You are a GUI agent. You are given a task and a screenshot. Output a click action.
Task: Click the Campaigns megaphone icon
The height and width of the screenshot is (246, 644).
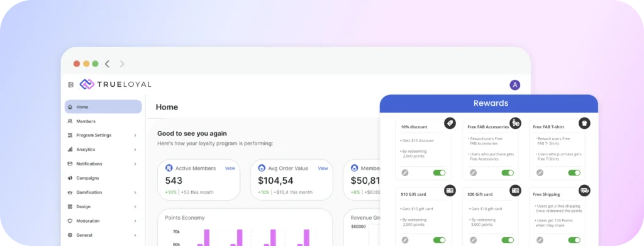click(70, 178)
